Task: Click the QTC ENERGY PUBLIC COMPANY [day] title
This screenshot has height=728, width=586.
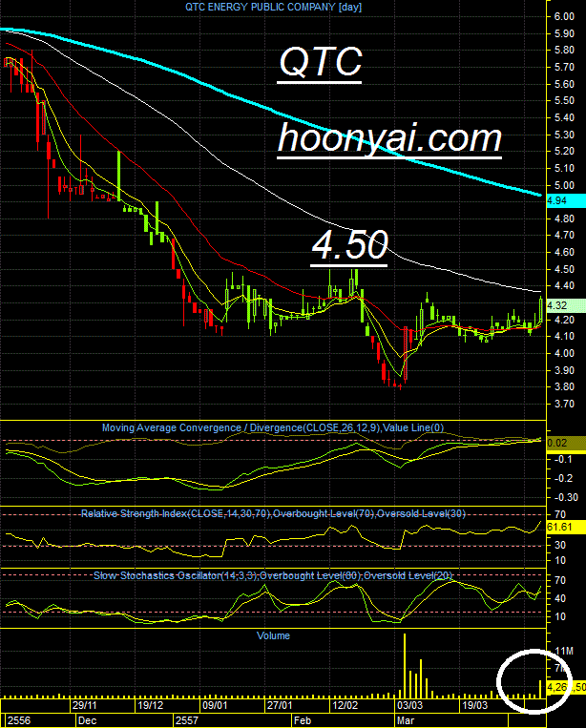Action: point(273,7)
